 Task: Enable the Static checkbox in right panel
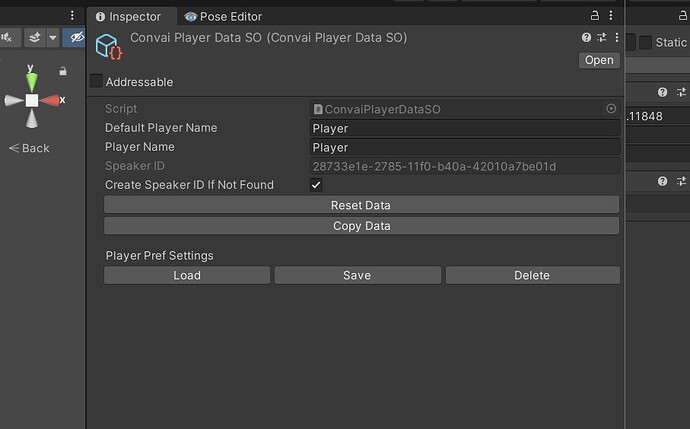pos(645,42)
